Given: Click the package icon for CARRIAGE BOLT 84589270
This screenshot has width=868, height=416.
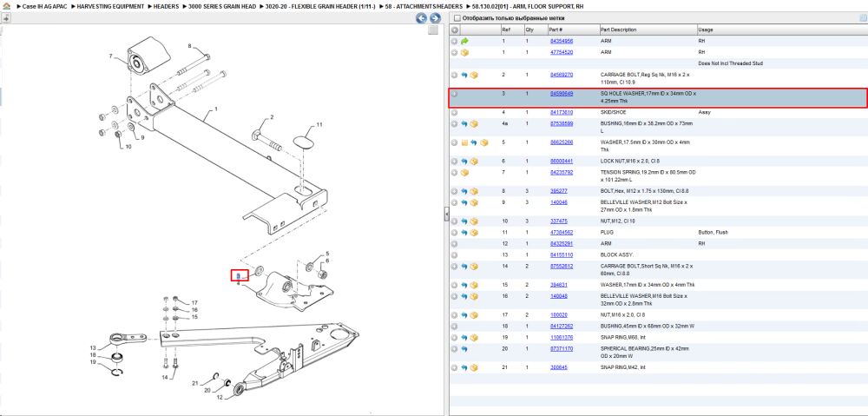Looking at the screenshot, I should click(x=474, y=75).
